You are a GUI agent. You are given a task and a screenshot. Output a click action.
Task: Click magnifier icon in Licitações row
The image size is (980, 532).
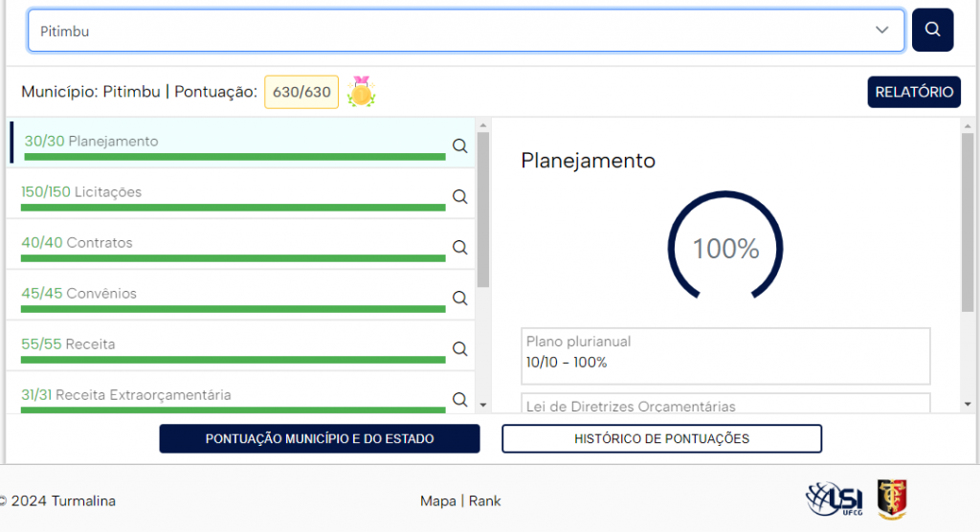[459, 197]
